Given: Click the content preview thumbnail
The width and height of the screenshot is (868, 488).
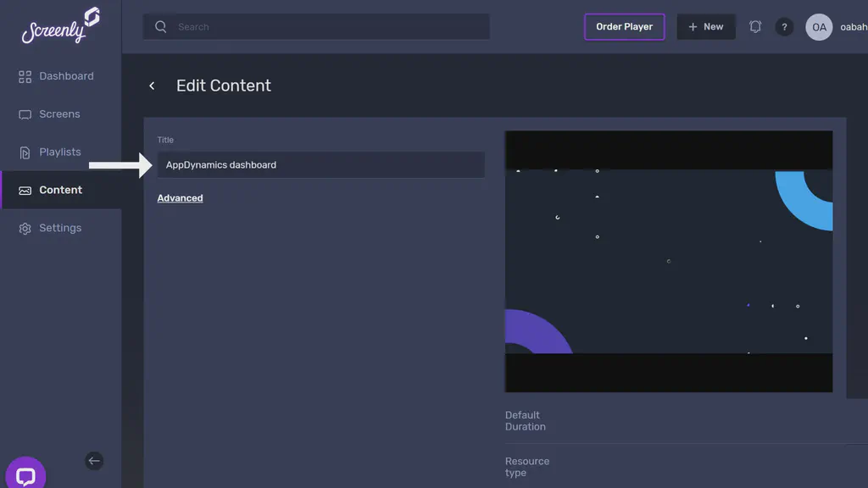Looking at the screenshot, I should (x=668, y=259).
